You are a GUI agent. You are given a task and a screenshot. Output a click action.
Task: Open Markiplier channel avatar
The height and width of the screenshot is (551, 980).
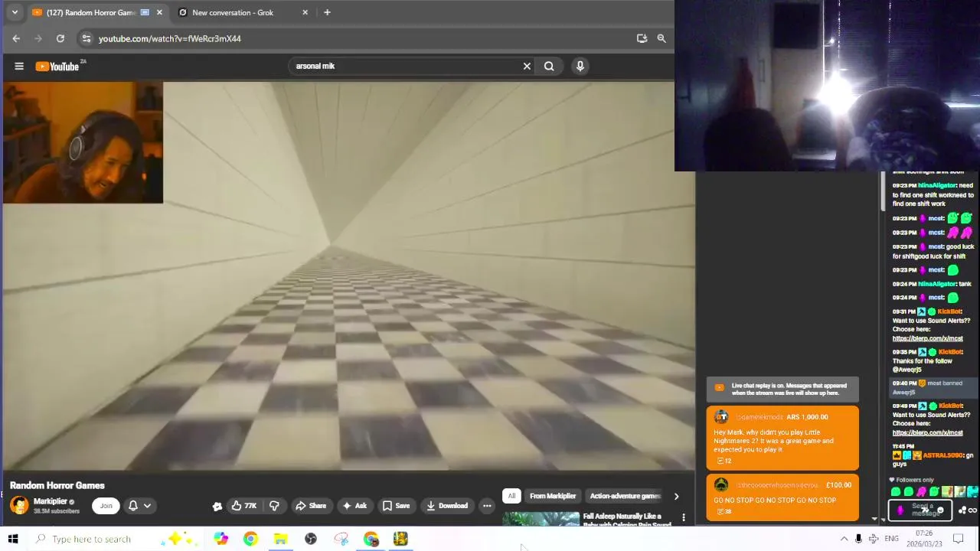19,505
